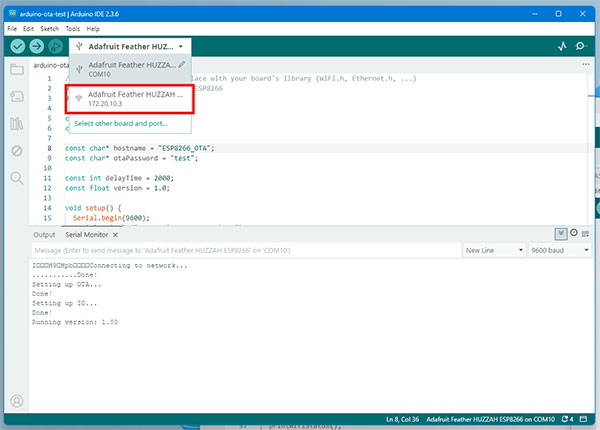Click the line const float version = 1.0
Image resolution: width=600 pixels, height=430 pixels.
click(x=117, y=188)
